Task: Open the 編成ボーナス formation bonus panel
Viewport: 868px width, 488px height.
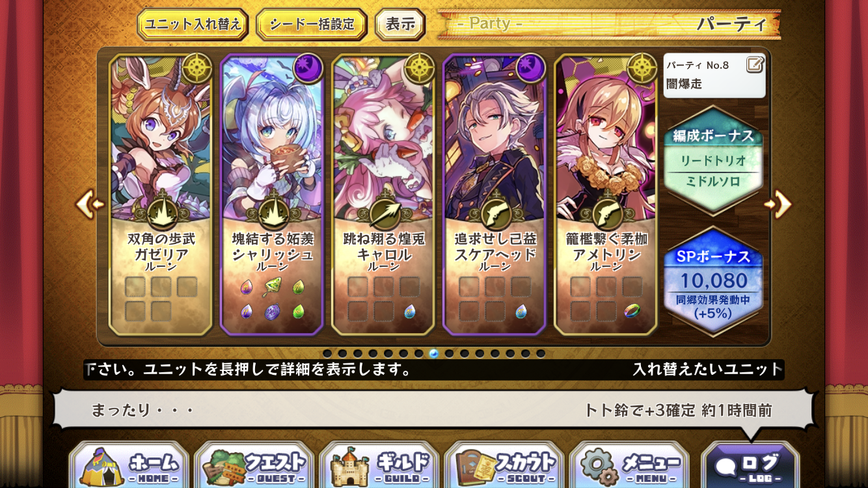Action: coord(713,160)
